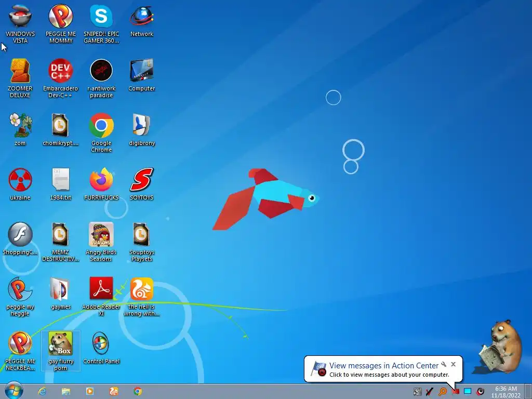Dismiss the Action Center balloon with X
Viewport: 532px width, 399px height.
coord(453,364)
